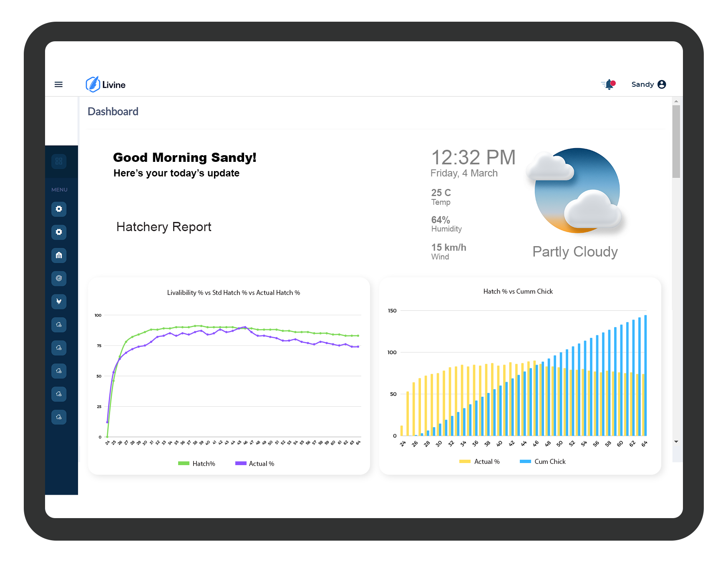Open the first farm house icon below the chicken
Viewport: 728px width, 564px height.
click(59, 325)
